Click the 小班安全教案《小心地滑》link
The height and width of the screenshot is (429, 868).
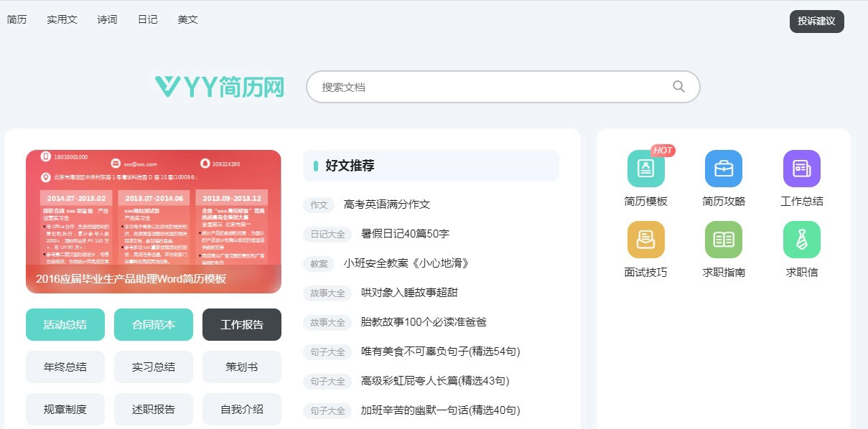[x=408, y=263]
